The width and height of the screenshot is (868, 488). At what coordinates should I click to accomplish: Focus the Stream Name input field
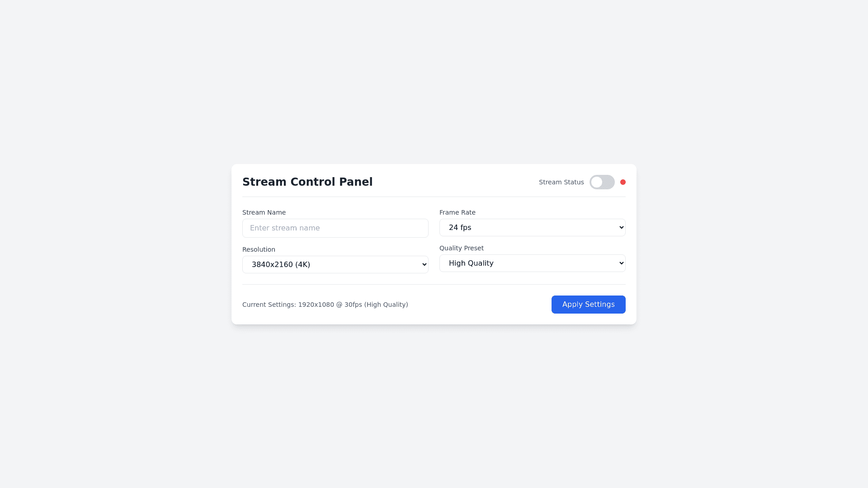coord(335,228)
